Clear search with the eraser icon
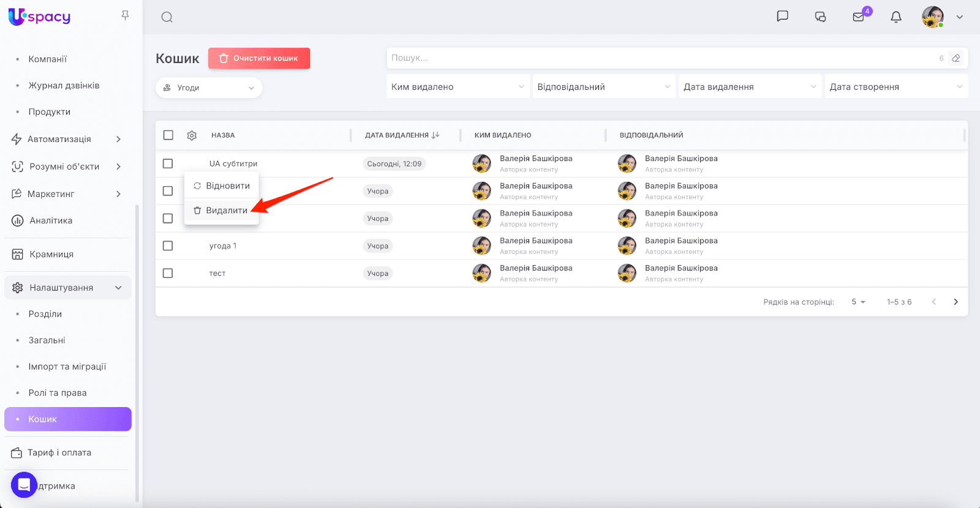The height and width of the screenshot is (508, 980). (x=956, y=58)
